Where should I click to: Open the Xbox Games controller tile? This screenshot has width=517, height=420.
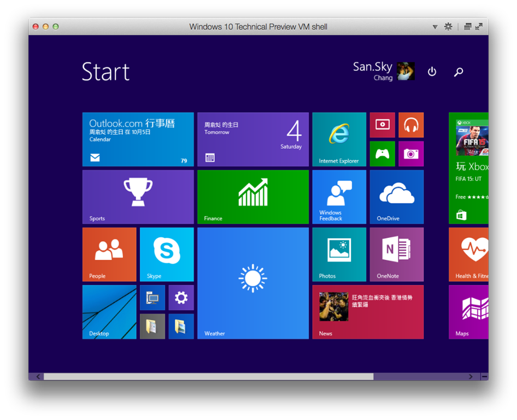click(383, 154)
